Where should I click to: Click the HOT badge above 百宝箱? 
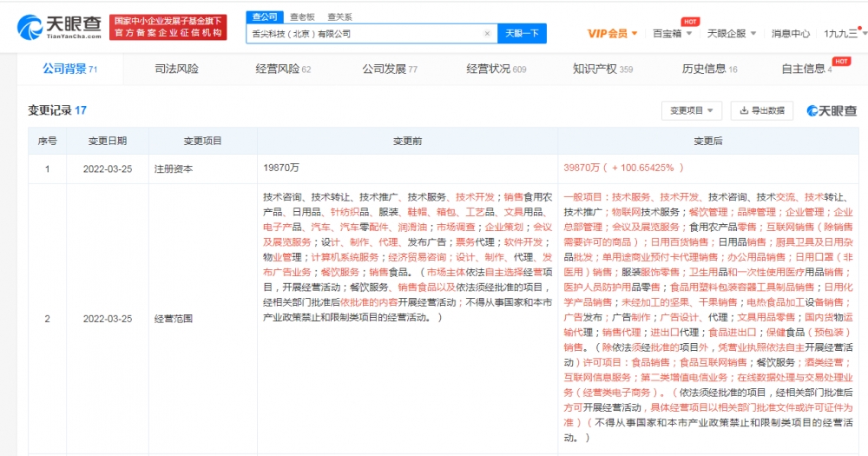pos(690,22)
